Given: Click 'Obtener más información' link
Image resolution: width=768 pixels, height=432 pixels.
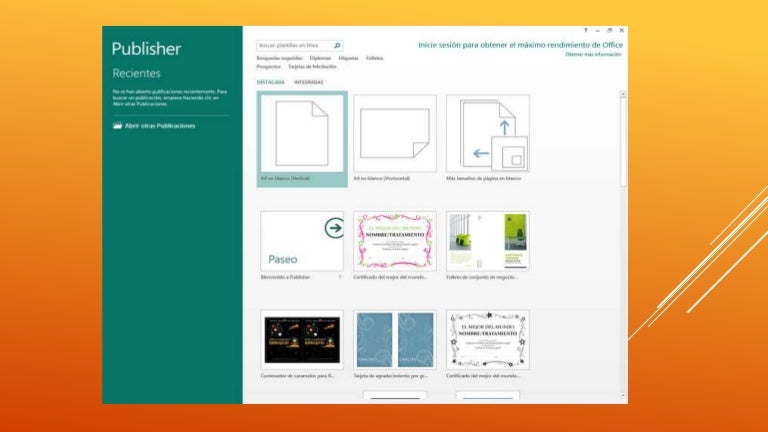Looking at the screenshot, I should [x=593, y=54].
